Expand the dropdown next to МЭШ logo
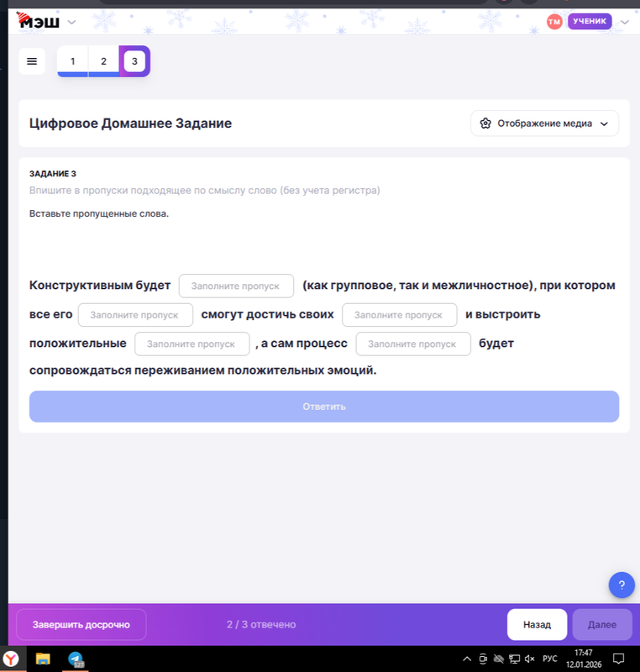Viewport: 640px width, 672px height. [x=71, y=22]
